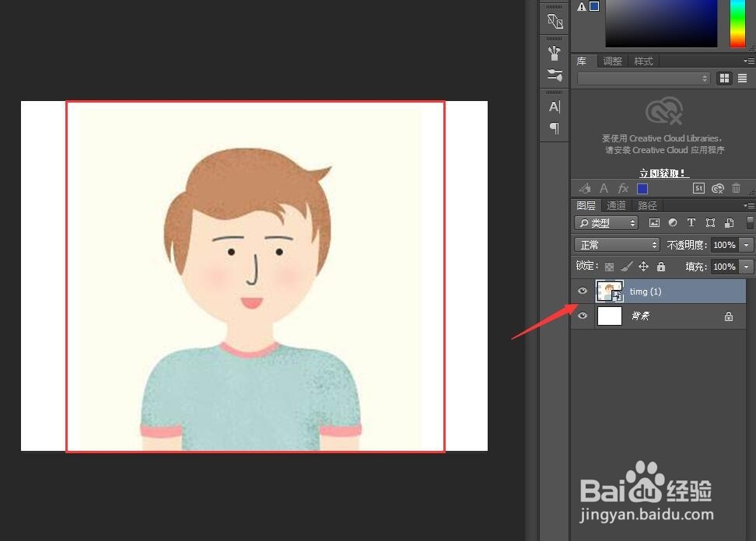The height and width of the screenshot is (541, 756).
Task: Click the timg (1) smart object thumbnail
Action: pyautogui.click(x=610, y=291)
